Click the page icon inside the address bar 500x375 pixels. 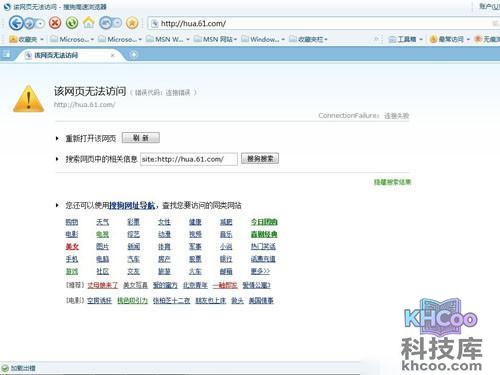coord(154,23)
